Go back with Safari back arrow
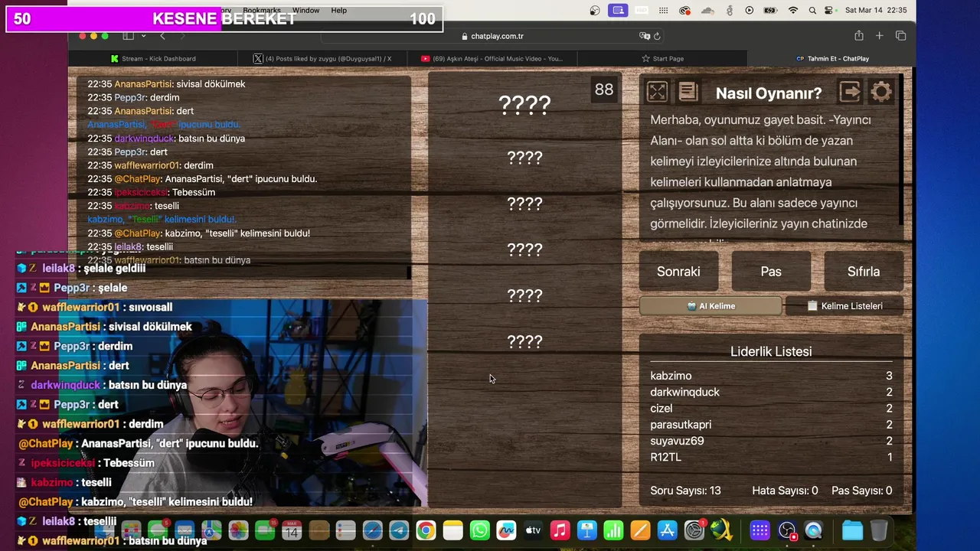980x551 pixels. click(x=162, y=36)
